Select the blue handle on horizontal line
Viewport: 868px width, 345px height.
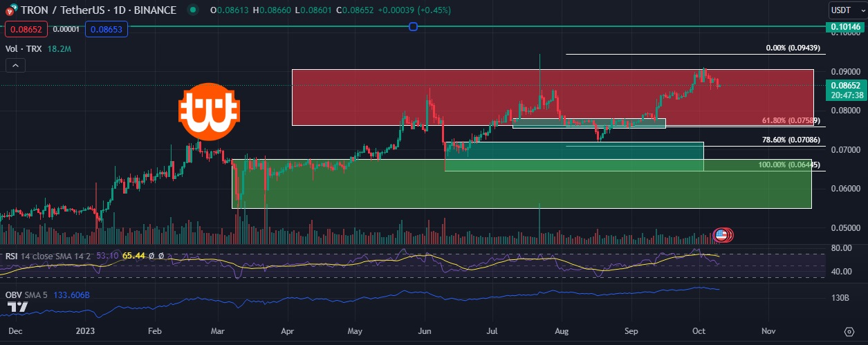point(413,27)
